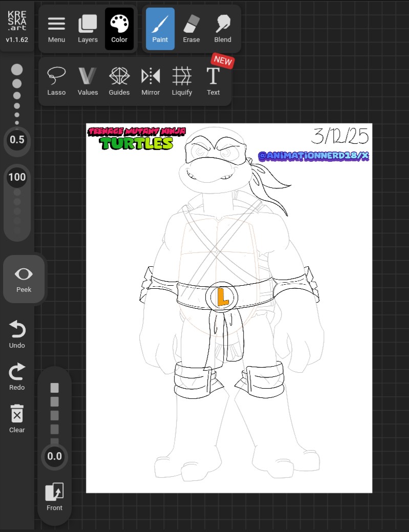
Task: Click the 0.5 brush size knob
Action: 17,140
